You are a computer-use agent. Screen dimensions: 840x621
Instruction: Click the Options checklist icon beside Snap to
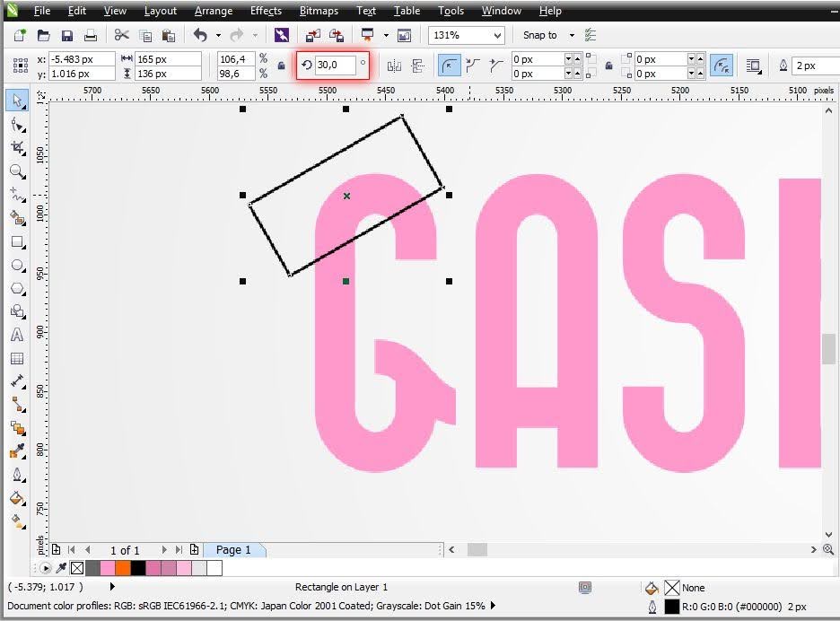(x=591, y=35)
